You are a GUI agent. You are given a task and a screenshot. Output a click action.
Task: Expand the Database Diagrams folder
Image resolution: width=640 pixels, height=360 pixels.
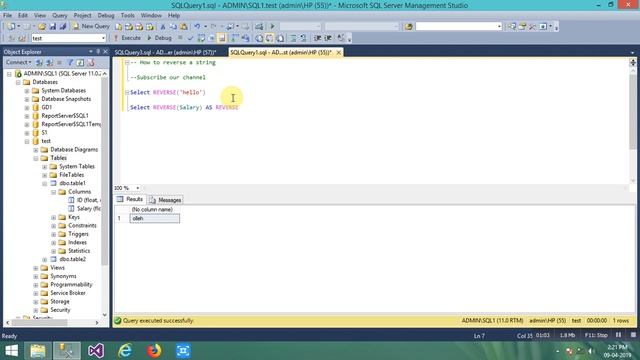pos(36,150)
